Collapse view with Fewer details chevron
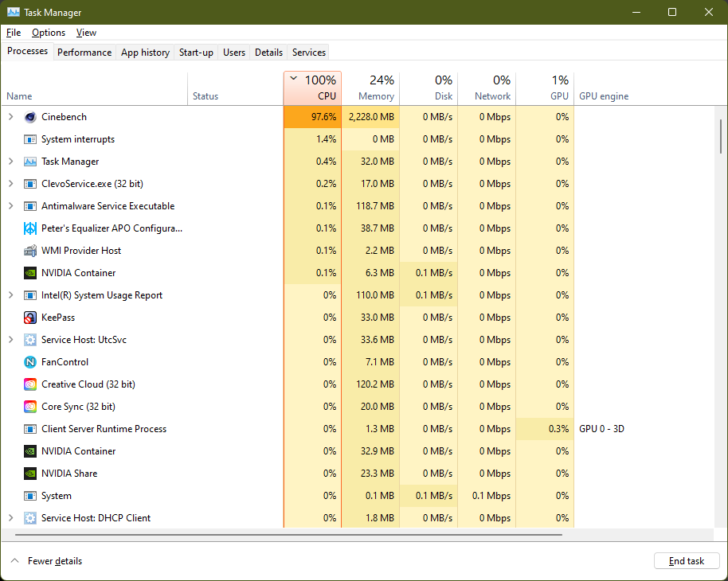This screenshot has width=728, height=581. (15, 560)
